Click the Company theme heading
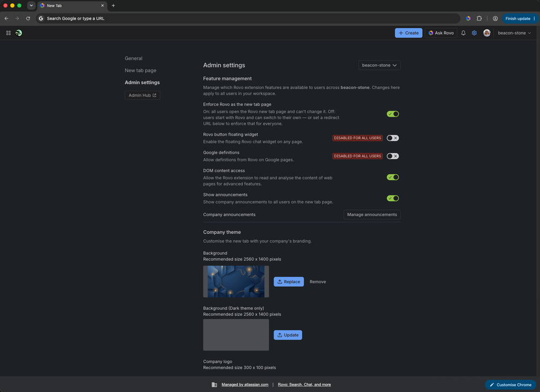Viewport: 540px width, 392px height. (x=222, y=233)
